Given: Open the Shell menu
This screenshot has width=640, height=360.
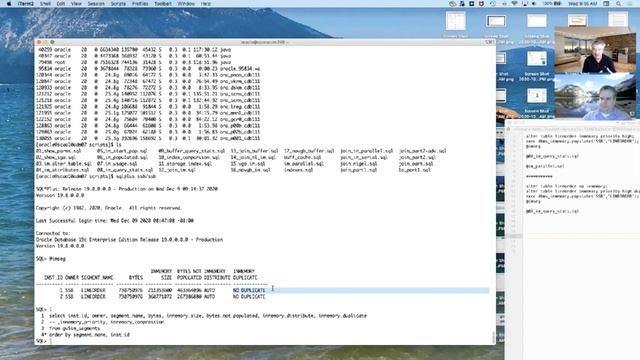Looking at the screenshot, I should point(45,4).
